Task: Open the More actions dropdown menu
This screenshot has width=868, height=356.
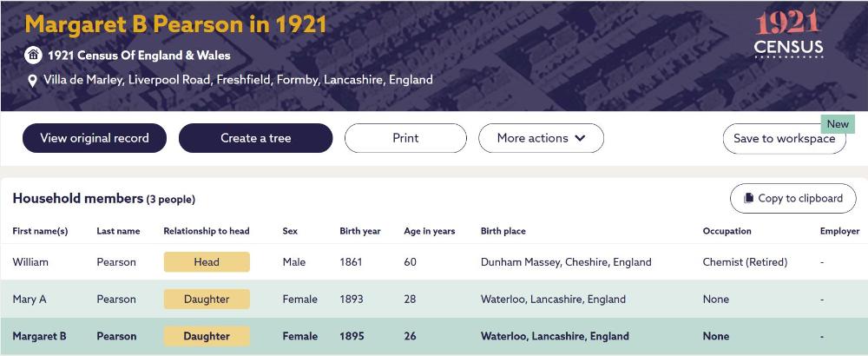Action: [541, 138]
